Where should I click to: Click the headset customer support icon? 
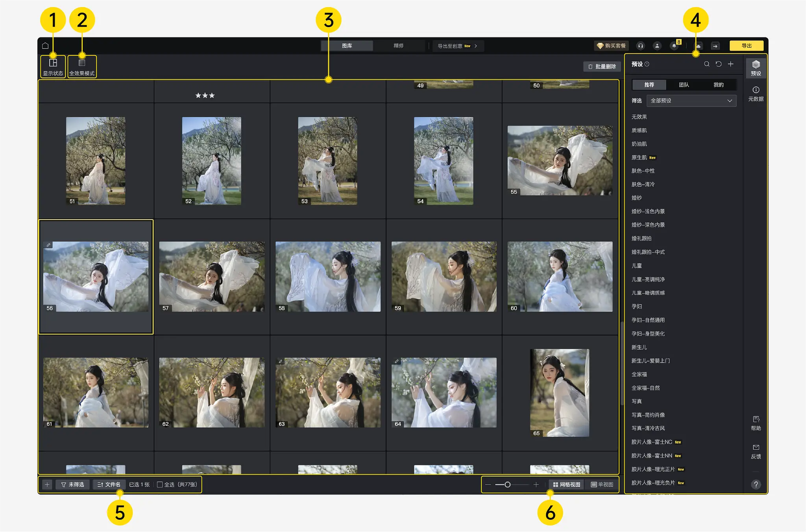[640, 46]
